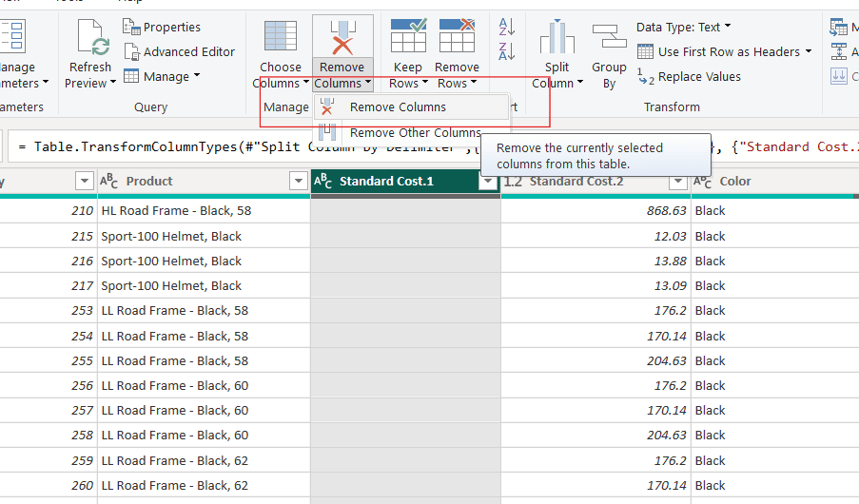The height and width of the screenshot is (504, 859).
Task: Click the Remove Rows icon
Action: click(x=457, y=36)
